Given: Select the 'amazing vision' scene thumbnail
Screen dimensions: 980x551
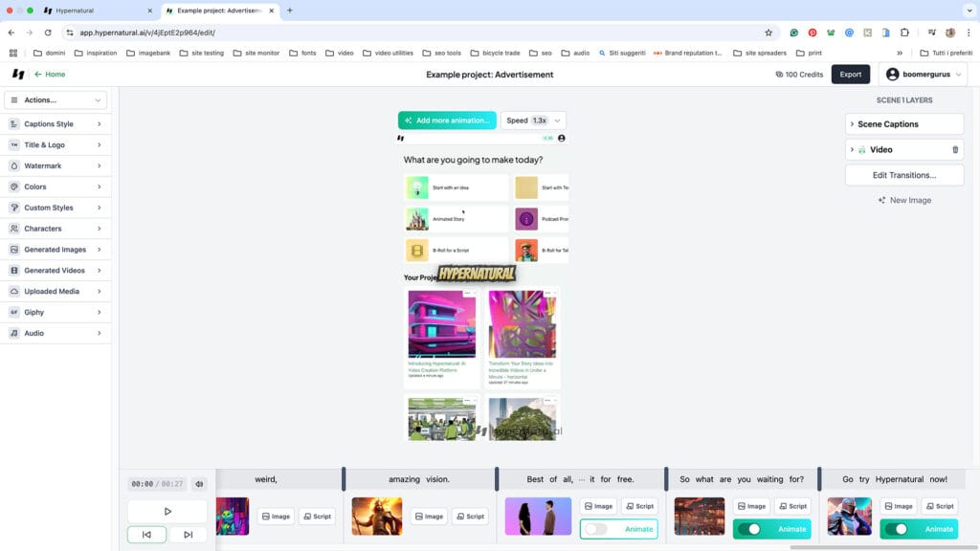Looking at the screenshot, I should click(377, 516).
